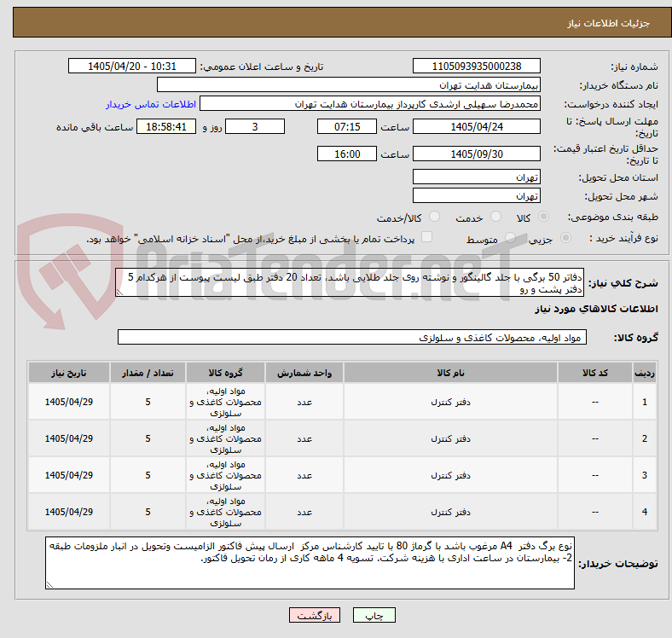Click the عدد unit in row 1
The width and height of the screenshot is (672, 638).
pos(304,403)
